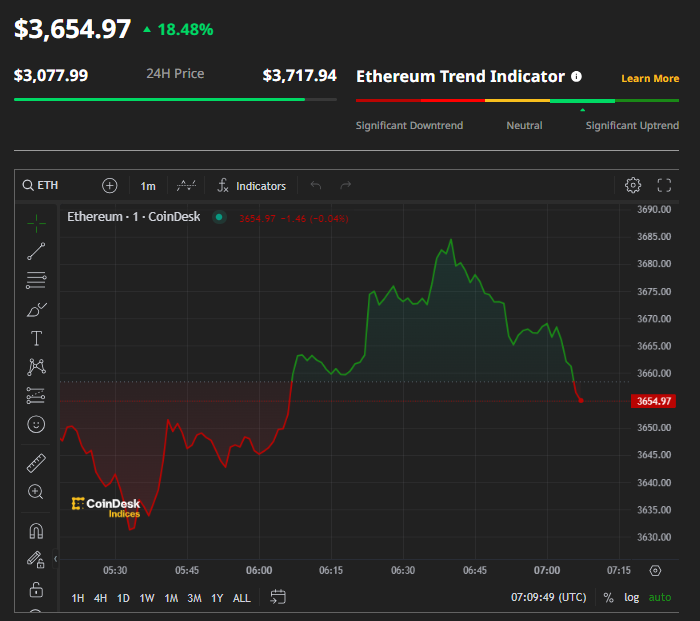This screenshot has width=700, height=621.
Task: Open the Learn More link
Action: 650,79
